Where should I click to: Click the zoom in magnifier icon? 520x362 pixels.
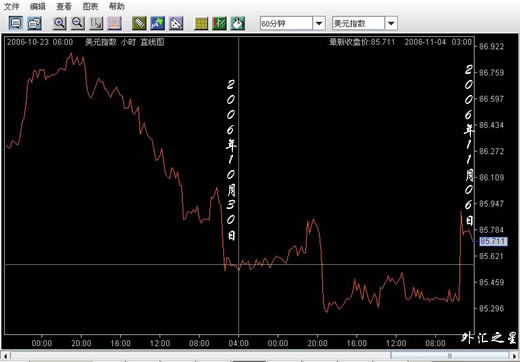tap(60, 23)
